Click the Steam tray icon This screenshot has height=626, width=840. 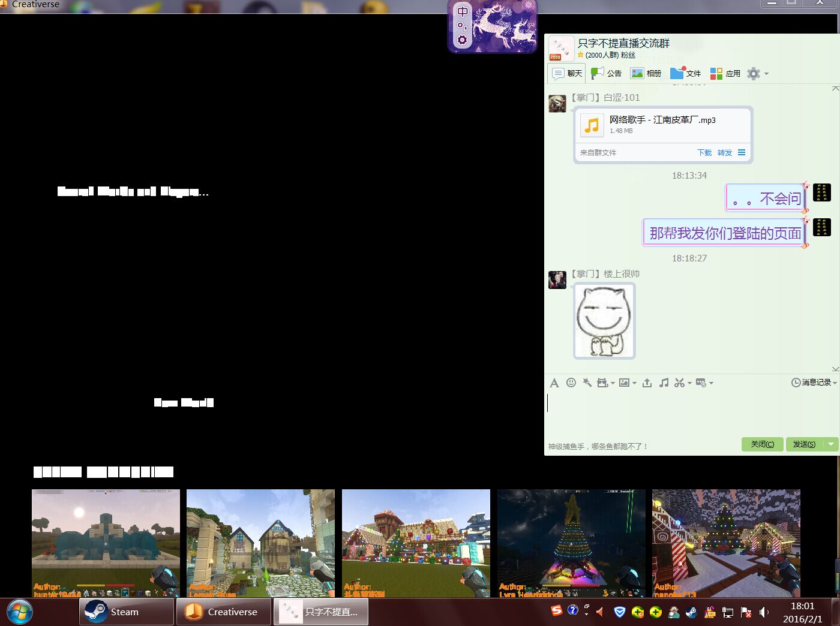point(692,612)
